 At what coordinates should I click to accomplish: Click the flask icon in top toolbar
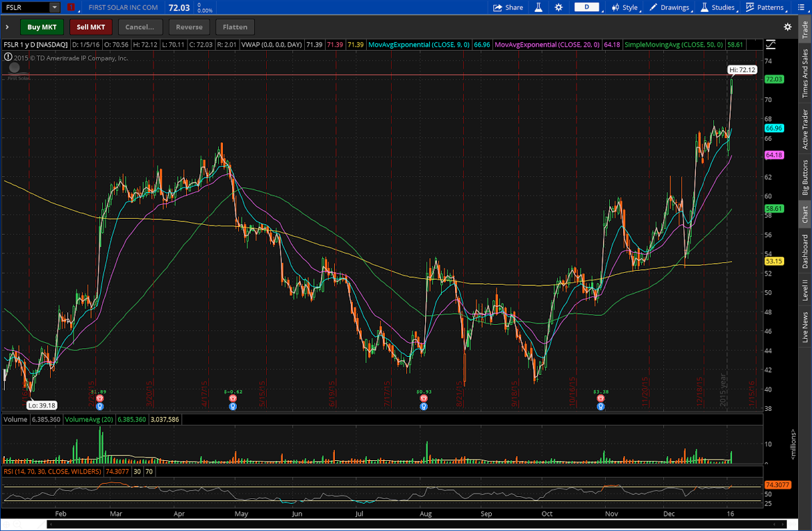pyautogui.click(x=538, y=8)
